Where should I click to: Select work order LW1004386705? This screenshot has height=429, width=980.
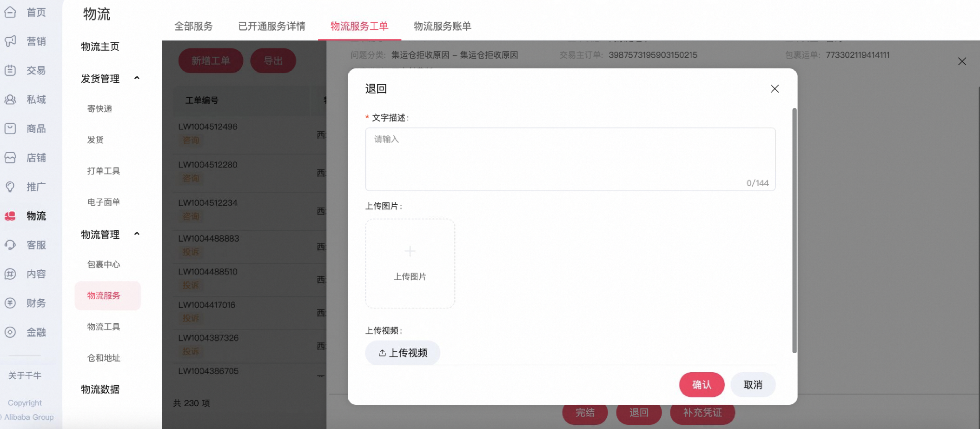point(208,371)
